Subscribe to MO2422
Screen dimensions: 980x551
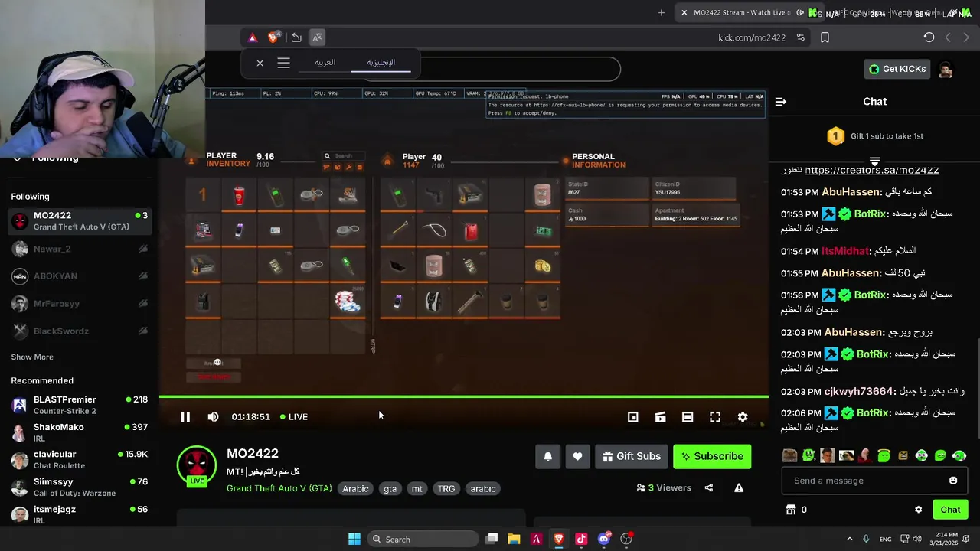click(x=712, y=456)
